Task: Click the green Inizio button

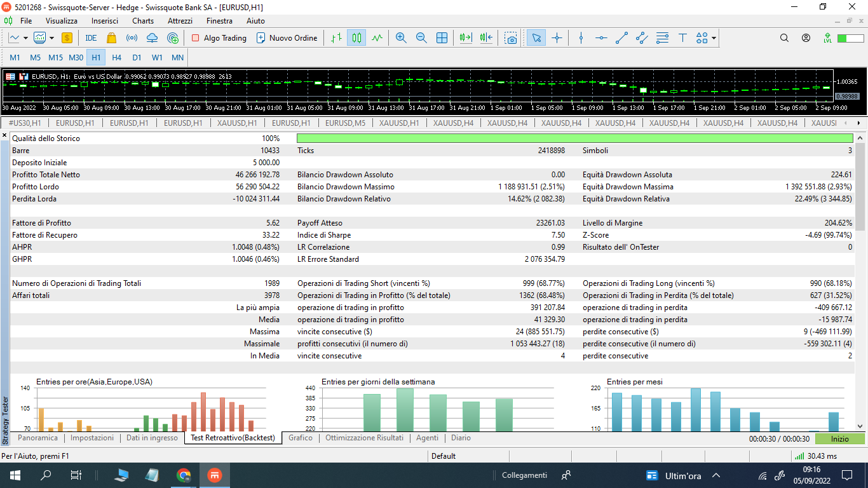Action: coord(839,438)
